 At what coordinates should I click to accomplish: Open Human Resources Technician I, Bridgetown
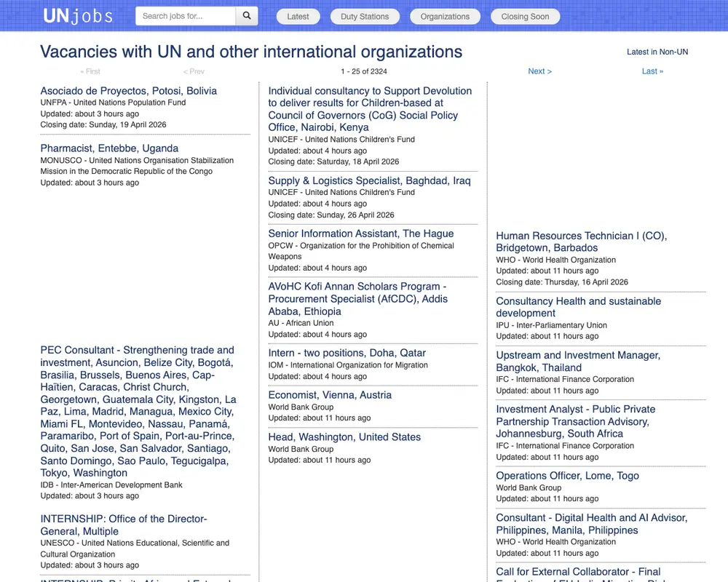[581, 242]
